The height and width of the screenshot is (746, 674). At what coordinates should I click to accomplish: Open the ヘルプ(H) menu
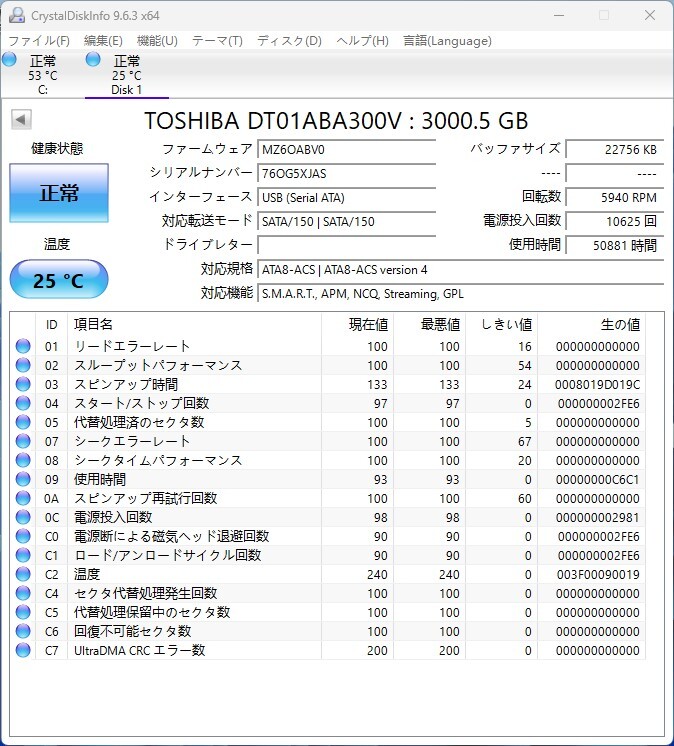tap(362, 41)
